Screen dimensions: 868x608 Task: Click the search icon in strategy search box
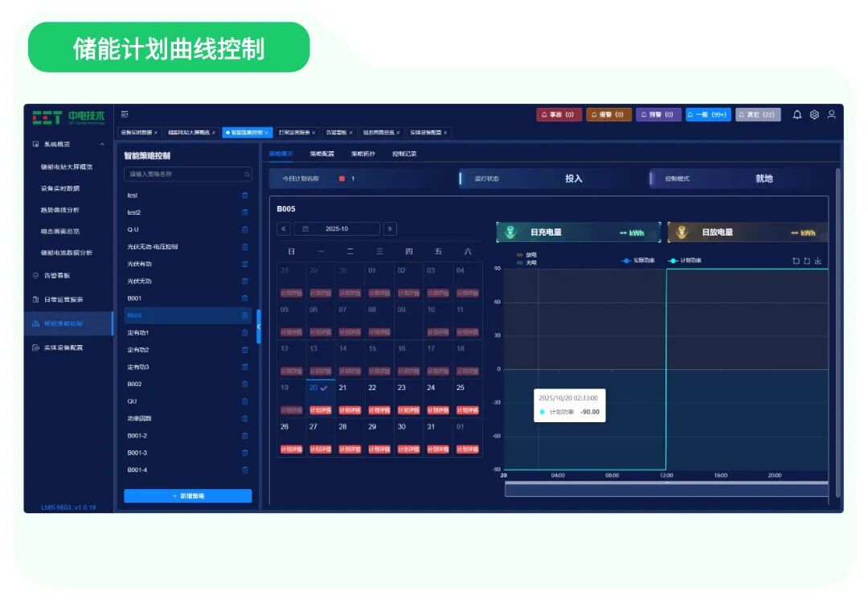pos(247,175)
